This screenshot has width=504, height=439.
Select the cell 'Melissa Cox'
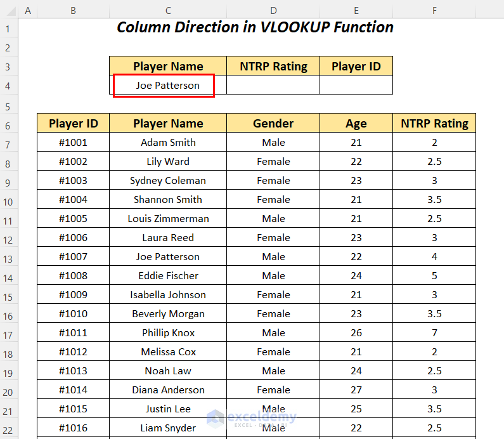tap(168, 351)
